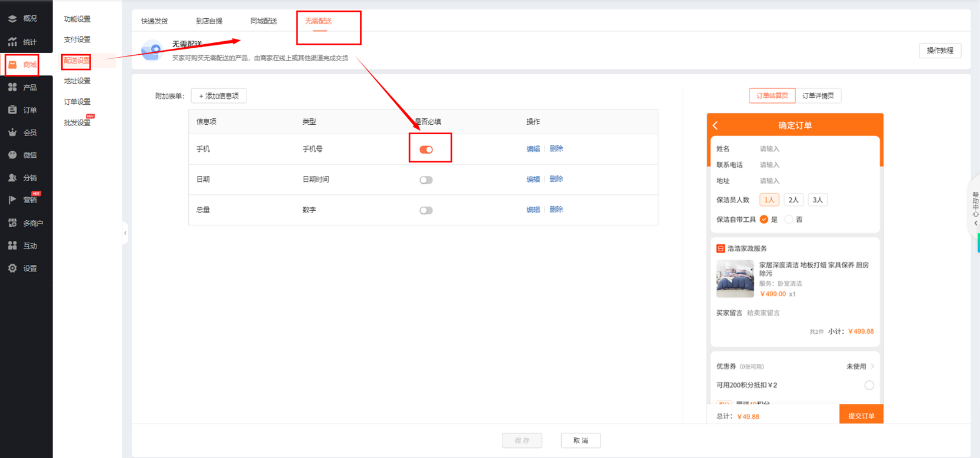980x458 pixels.
Task: Click the 添加信息项 button
Action: [219, 96]
